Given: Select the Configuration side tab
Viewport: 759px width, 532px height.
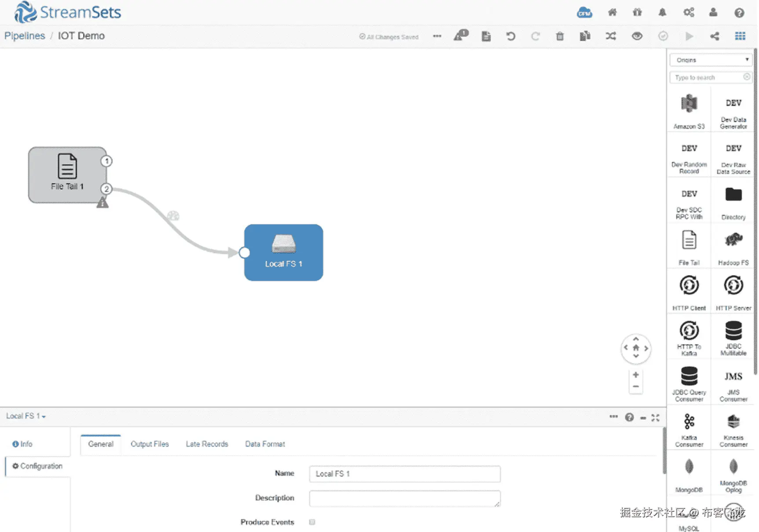Looking at the screenshot, I should 37,466.
